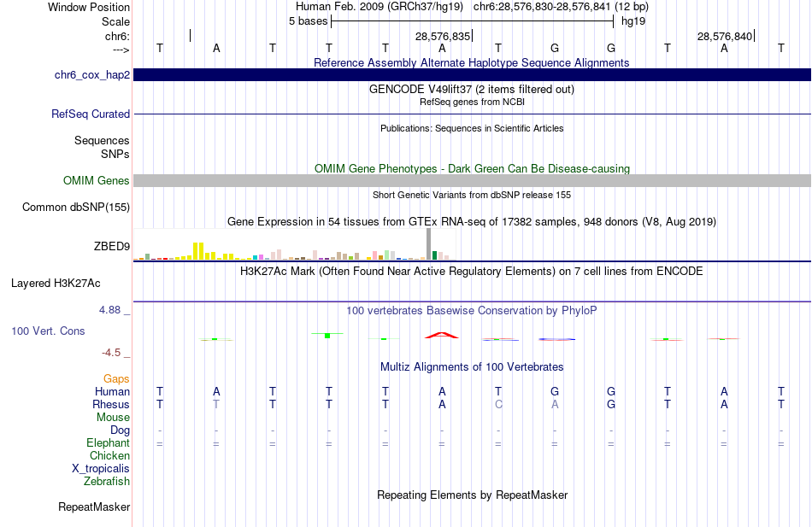Click the 28,576,840 ruler coordinate
This screenshot has height=527, width=812.
coord(725,36)
